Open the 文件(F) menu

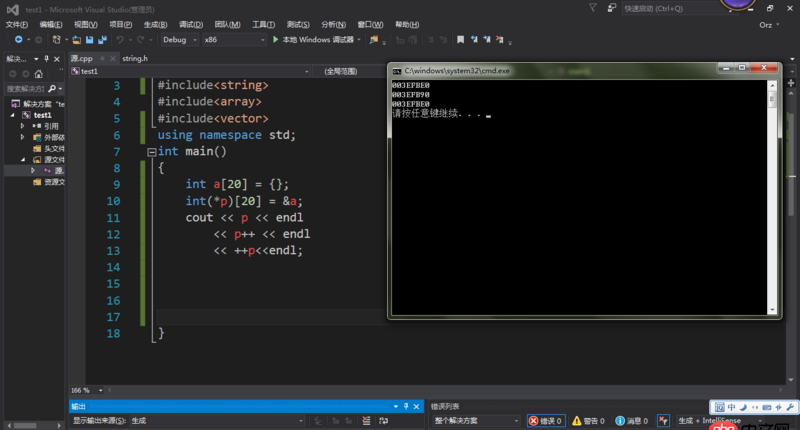click(x=16, y=24)
